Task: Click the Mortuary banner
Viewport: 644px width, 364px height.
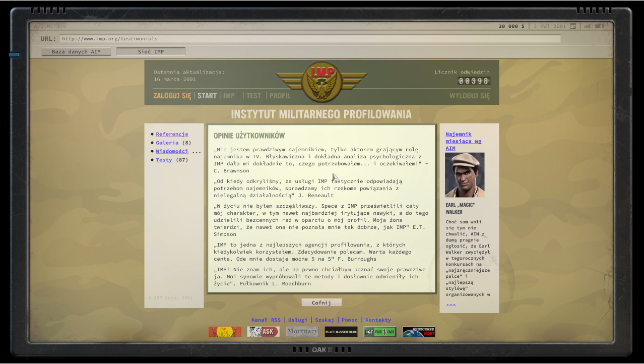Action: 302,332
